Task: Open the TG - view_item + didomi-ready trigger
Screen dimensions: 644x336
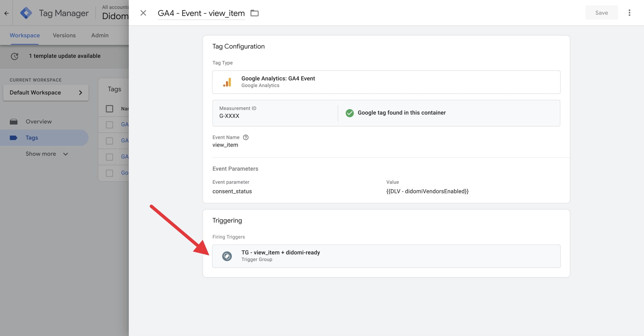Action: (386, 256)
